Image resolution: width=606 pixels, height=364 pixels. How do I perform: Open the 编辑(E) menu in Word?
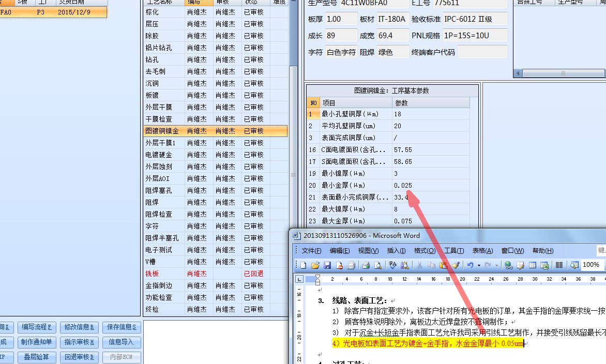click(x=340, y=251)
